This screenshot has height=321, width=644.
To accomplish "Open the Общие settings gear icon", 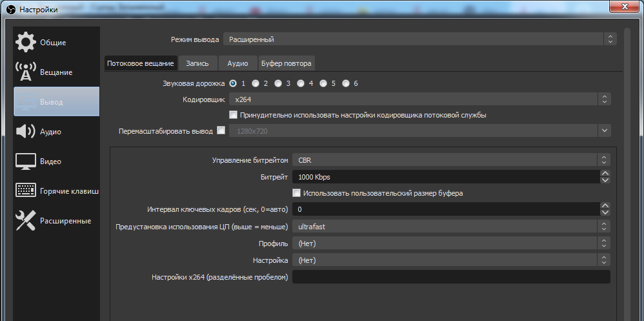I will click(25, 43).
